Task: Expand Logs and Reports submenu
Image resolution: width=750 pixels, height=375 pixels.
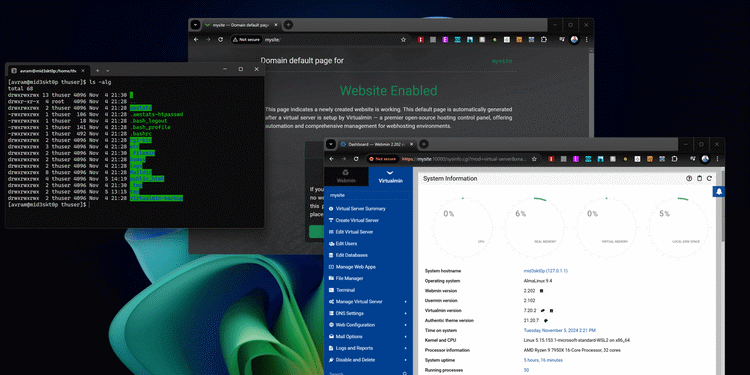Action: 368,348
